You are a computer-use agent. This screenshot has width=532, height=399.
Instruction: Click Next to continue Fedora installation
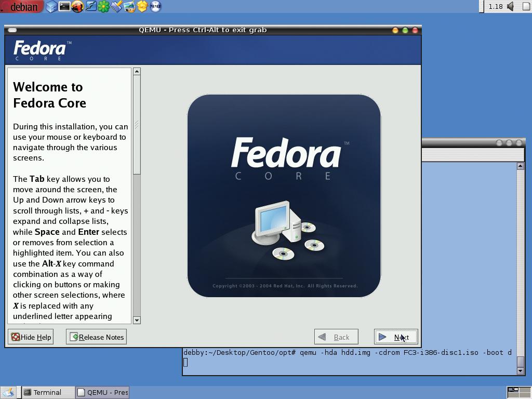click(396, 337)
